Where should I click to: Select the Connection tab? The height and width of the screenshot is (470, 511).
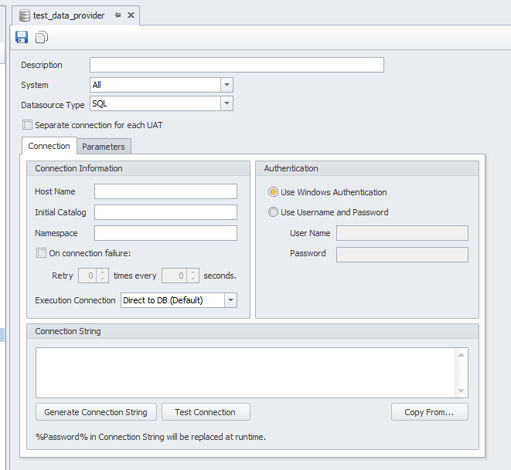tap(49, 146)
